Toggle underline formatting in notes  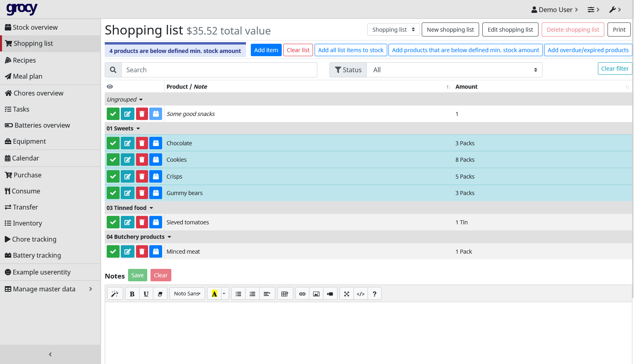pyautogui.click(x=146, y=294)
